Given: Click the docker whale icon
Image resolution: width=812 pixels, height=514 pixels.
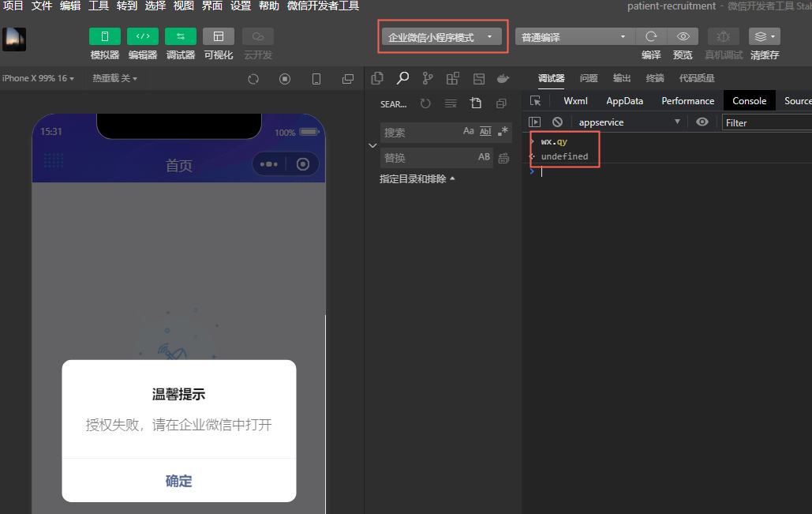Looking at the screenshot, I should pos(503,79).
